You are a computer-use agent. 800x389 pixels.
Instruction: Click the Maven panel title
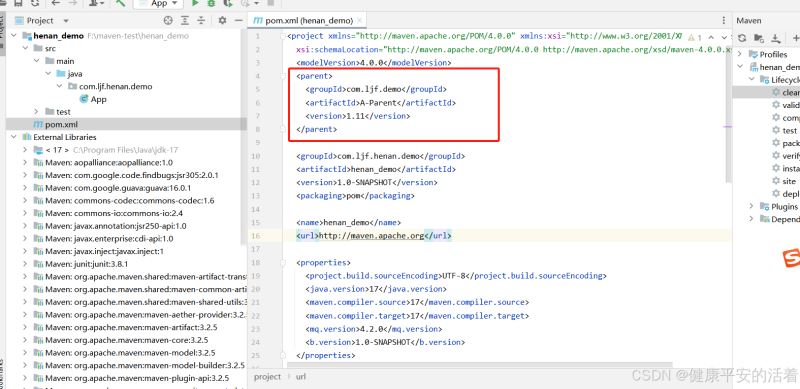[x=749, y=20]
